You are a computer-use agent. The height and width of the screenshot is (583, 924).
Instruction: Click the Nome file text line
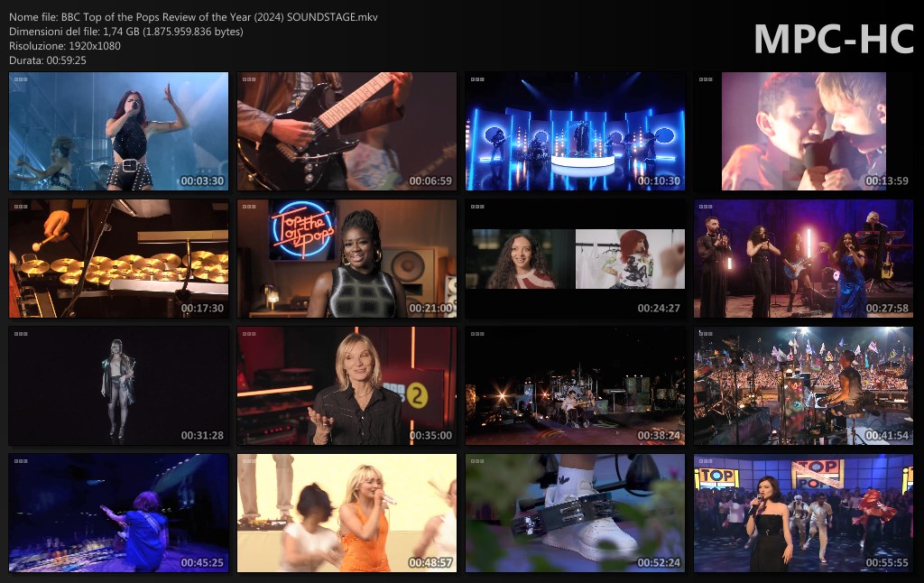pyautogui.click(x=193, y=17)
